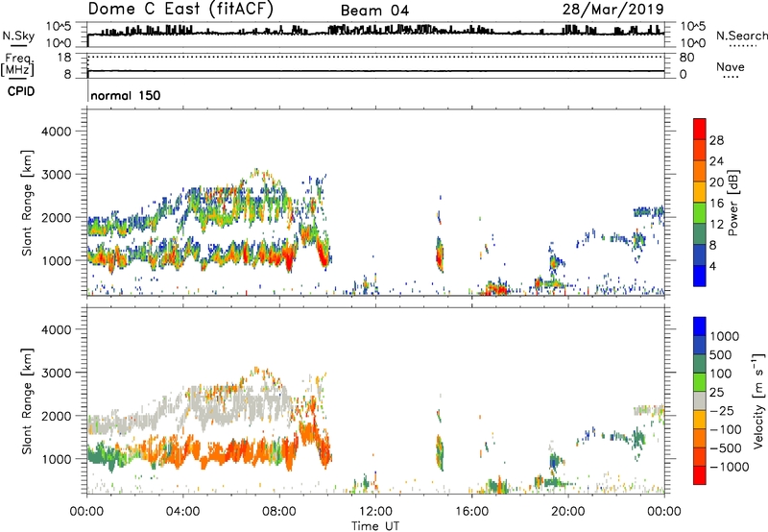
Task: Click the "12:00" time axis label
Action: click(x=375, y=512)
